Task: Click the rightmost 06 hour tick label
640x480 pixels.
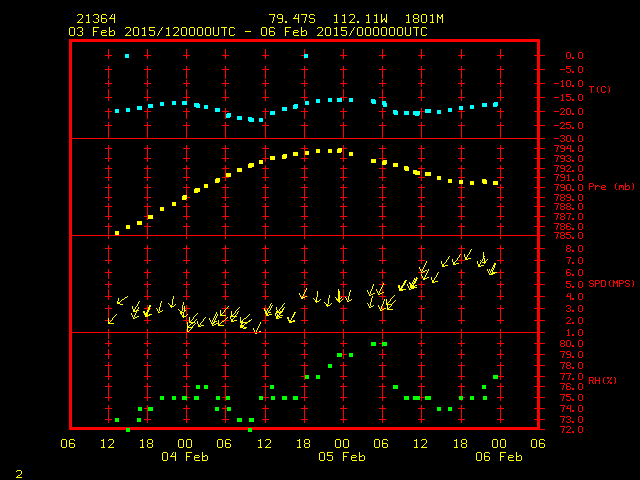Action: click(x=537, y=443)
